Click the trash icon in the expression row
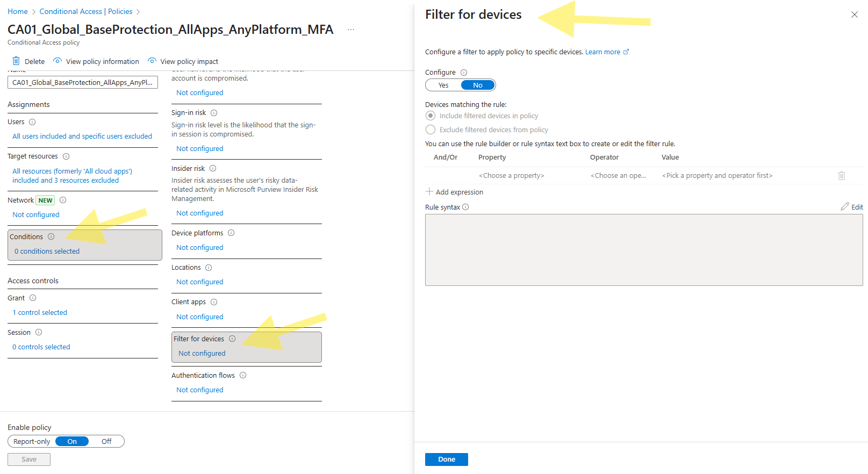Viewport: 868px width, 474px height. [x=842, y=176]
